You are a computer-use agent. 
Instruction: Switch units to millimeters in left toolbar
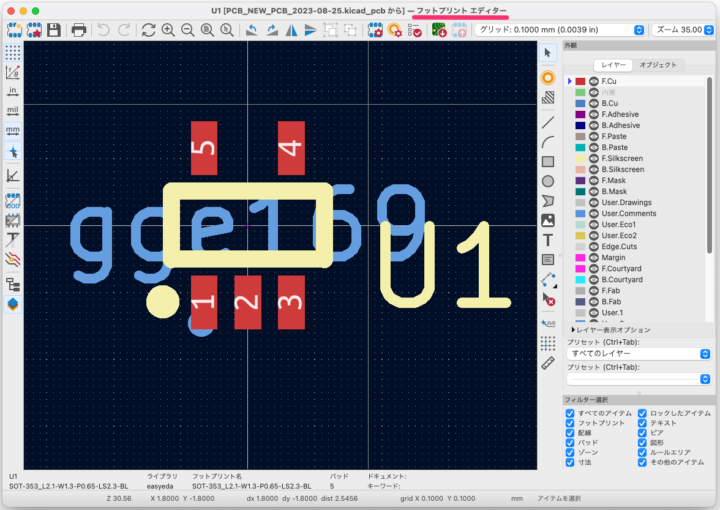[x=13, y=130]
